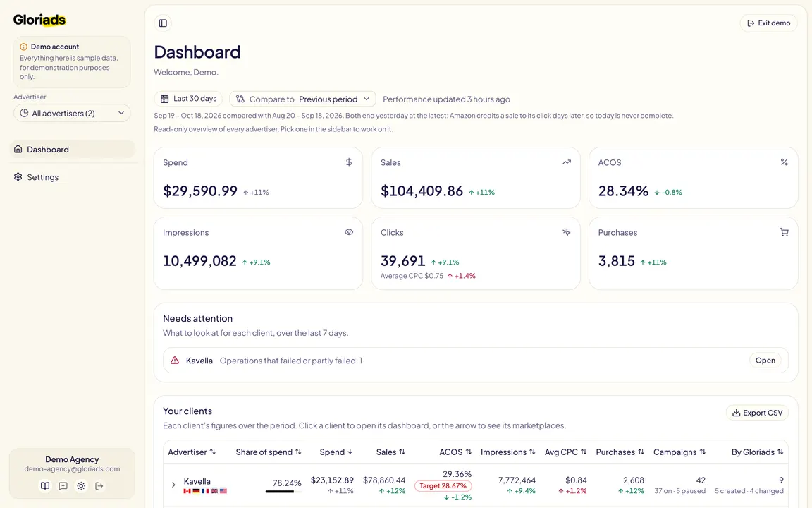Click the cursor icon on Clicks card
This screenshot has width=812, height=508.
coord(567,232)
